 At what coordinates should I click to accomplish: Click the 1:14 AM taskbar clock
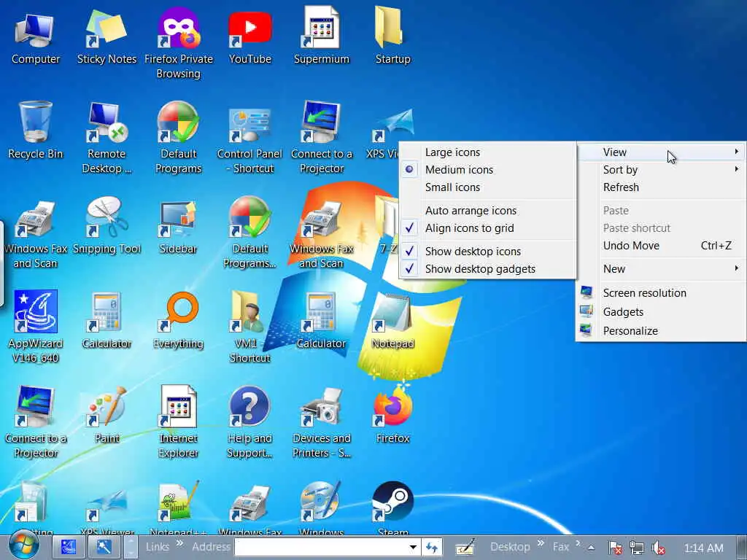[x=704, y=548]
